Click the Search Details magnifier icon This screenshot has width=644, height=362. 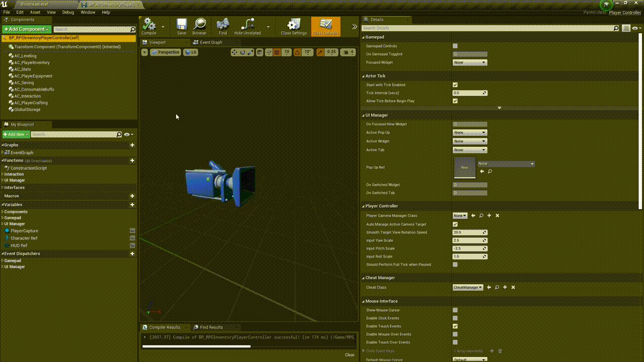tap(616, 28)
